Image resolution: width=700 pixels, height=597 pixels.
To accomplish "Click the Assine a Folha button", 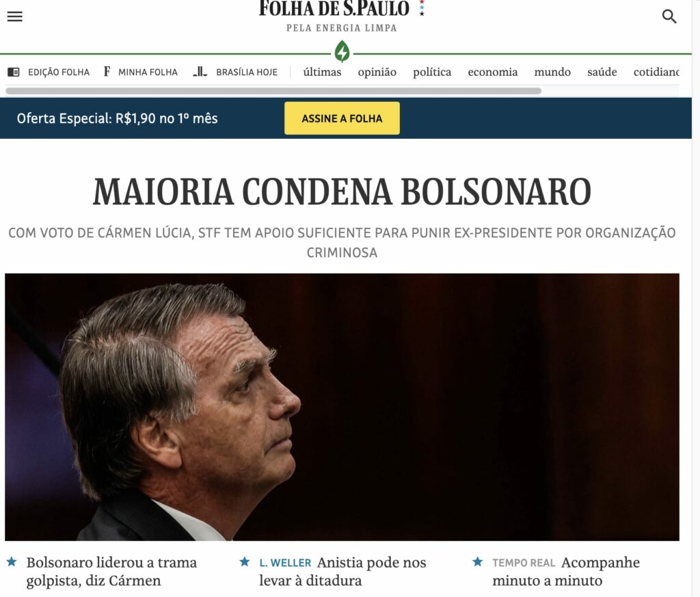I will click(x=342, y=118).
